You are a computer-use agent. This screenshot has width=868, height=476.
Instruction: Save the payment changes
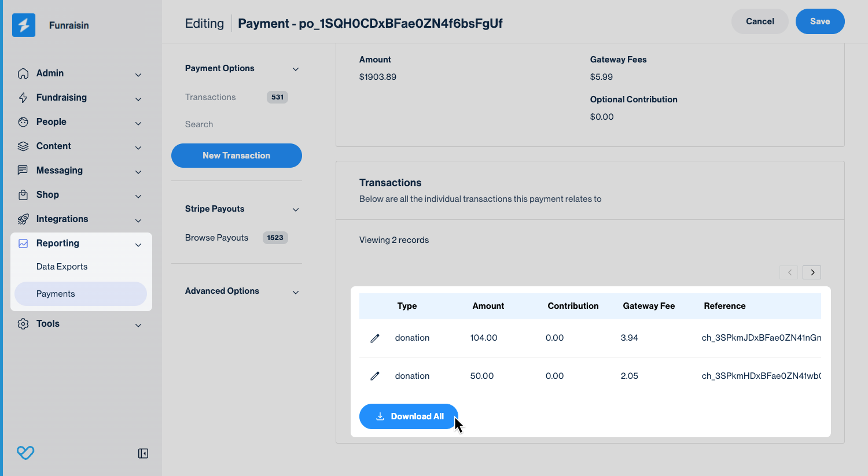[819, 21]
